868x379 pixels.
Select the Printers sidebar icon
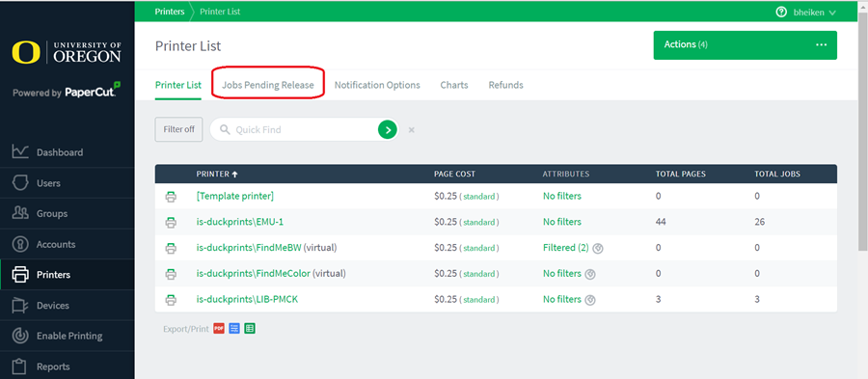[x=20, y=275]
